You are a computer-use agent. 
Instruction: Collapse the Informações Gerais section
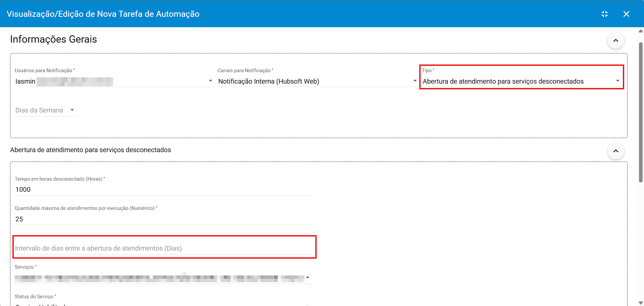coord(616,40)
